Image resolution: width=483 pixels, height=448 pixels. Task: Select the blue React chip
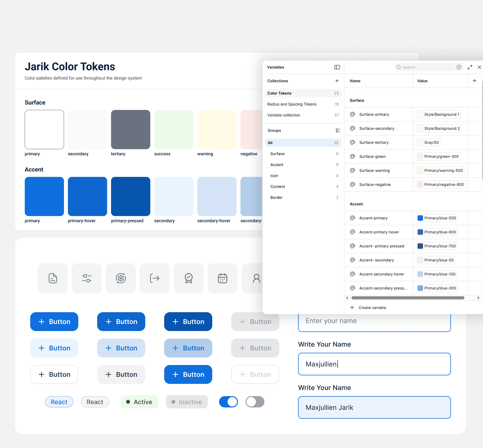point(59,402)
